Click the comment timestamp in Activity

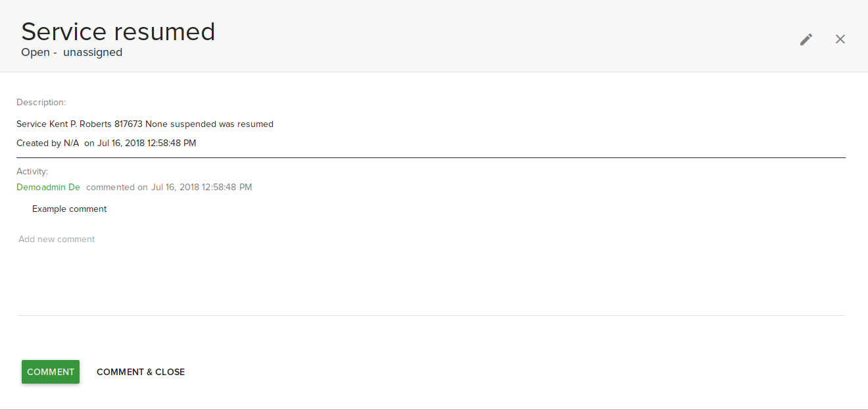click(201, 188)
